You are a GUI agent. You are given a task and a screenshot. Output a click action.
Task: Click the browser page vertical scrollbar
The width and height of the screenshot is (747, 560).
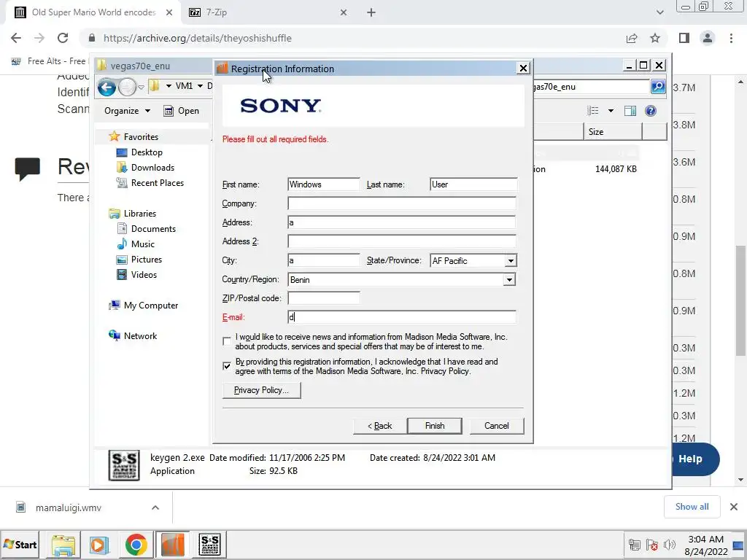click(x=740, y=300)
